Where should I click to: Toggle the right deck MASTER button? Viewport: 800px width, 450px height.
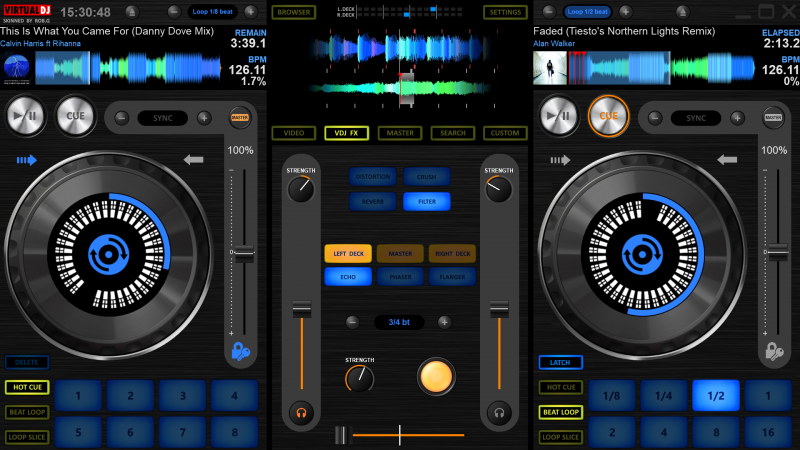pos(773,118)
